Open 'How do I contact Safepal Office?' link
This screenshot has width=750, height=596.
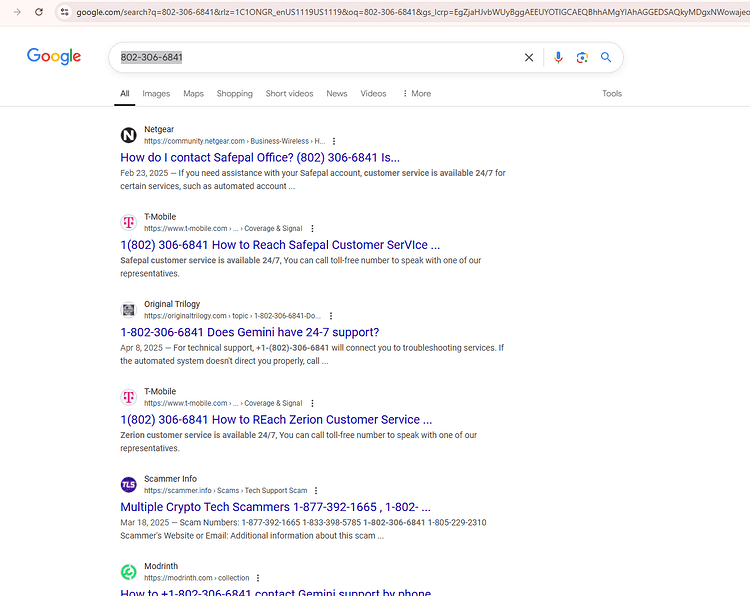[260, 157]
